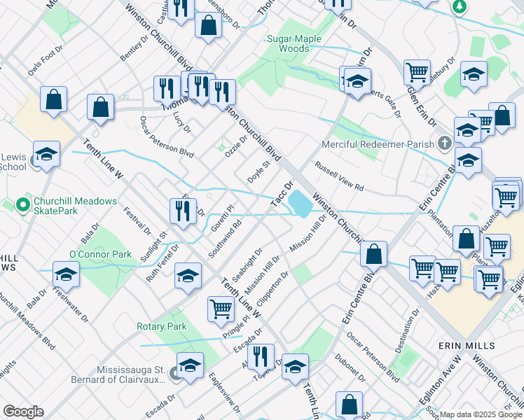
Task: Click shopping bag marker near Oscar Peterson Blvd
Action: point(101,110)
